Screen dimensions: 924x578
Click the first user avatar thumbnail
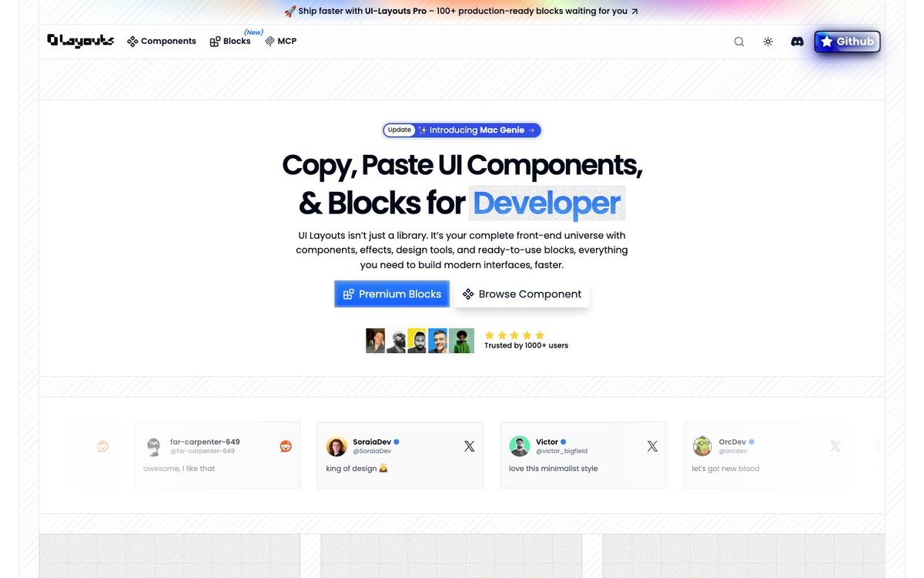375,341
